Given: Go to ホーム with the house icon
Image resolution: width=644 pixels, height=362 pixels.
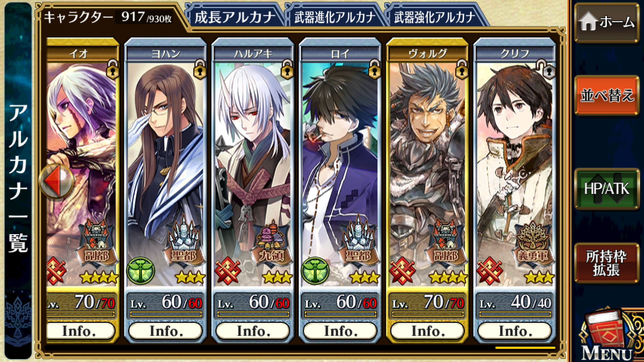Looking at the screenshot, I should pos(607,22).
